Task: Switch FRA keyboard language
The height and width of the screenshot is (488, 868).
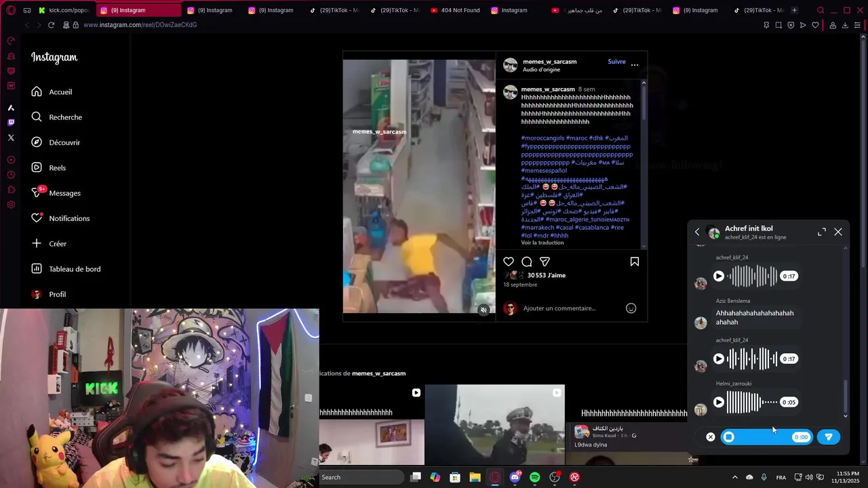Action: 781,477
